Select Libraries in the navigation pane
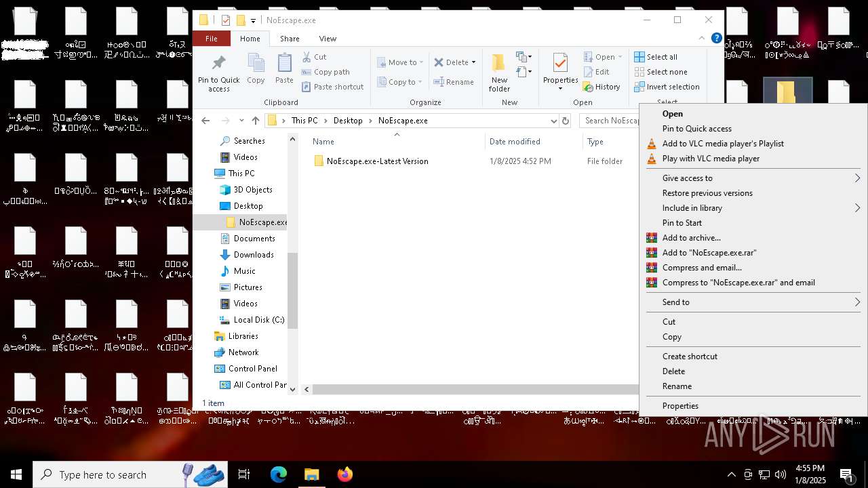Viewport: 868px width, 488px height. (243, 336)
